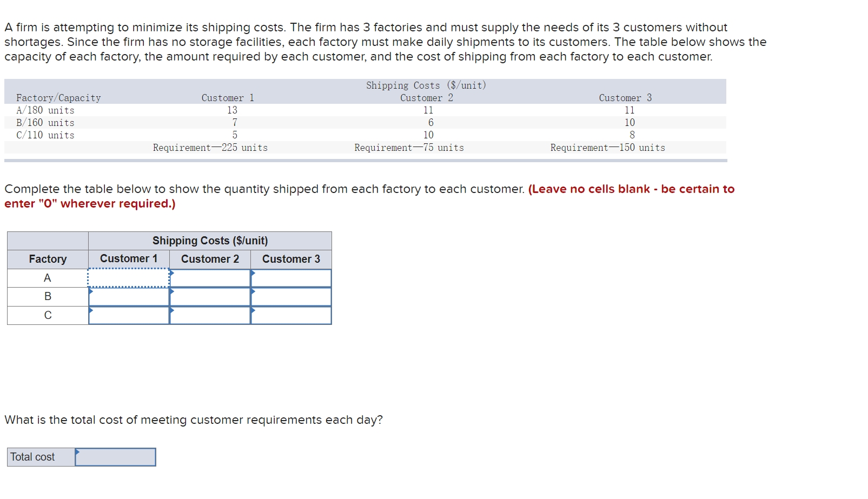Select 'Shipping Costs ($/unit)' title of top table
This screenshot has height=499, width=868.
coord(426,85)
